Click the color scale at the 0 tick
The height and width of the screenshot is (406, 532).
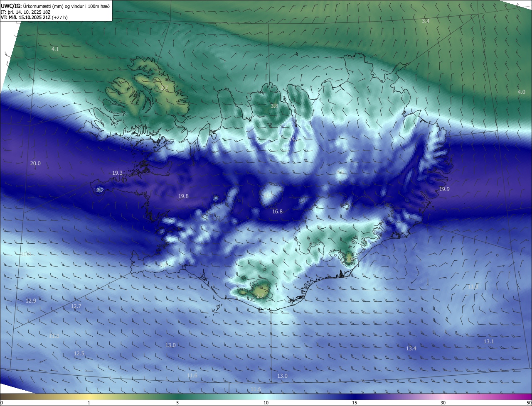click(x=2, y=403)
